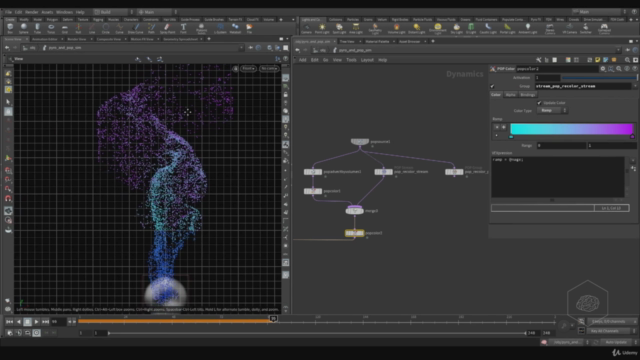The height and width of the screenshot is (360, 640).
Task: Select the Sphere shelf tool
Action: click(24, 28)
